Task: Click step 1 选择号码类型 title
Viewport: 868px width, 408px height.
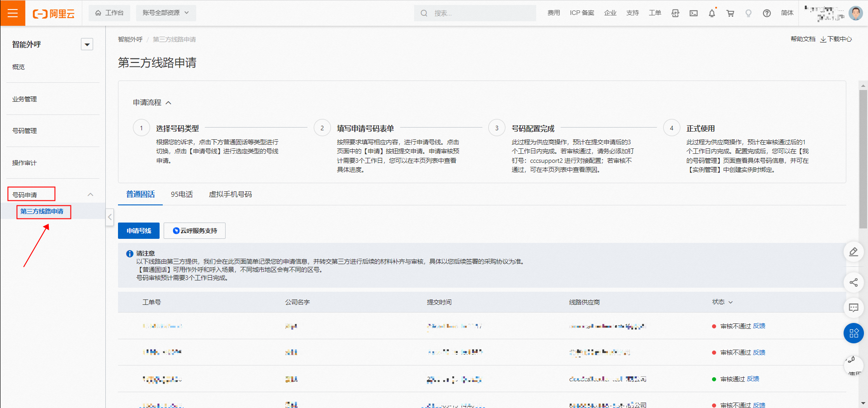Action: point(177,128)
